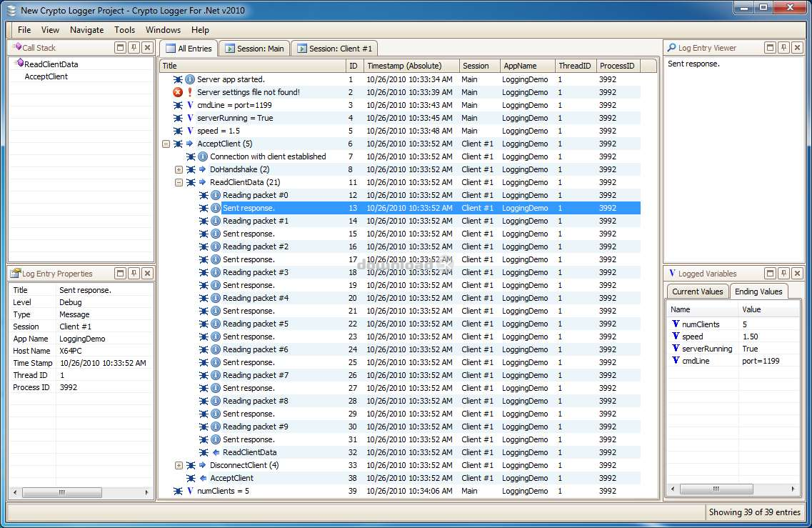Switch to Session: Client #1 tab

pyautogui.click(x=334, y=49)
